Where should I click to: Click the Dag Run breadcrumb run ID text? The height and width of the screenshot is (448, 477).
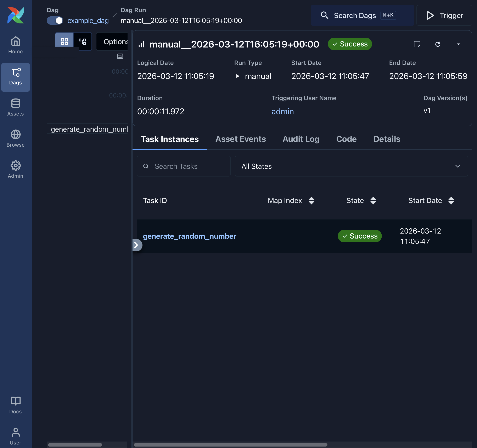[x=181, y=21]
